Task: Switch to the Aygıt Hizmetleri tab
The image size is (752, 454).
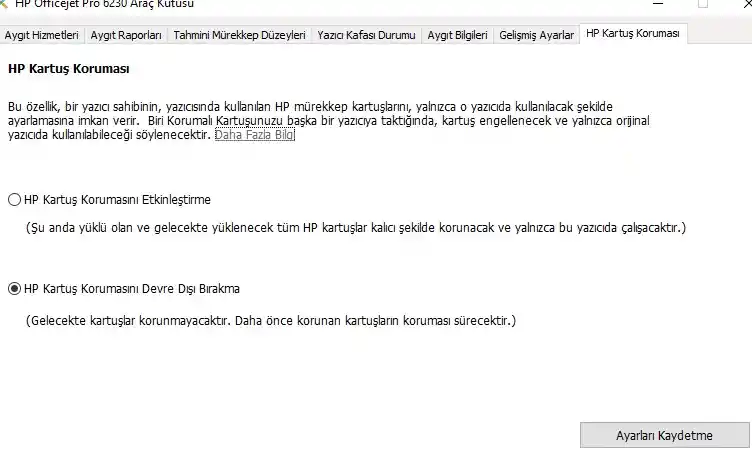Action: 42,35
